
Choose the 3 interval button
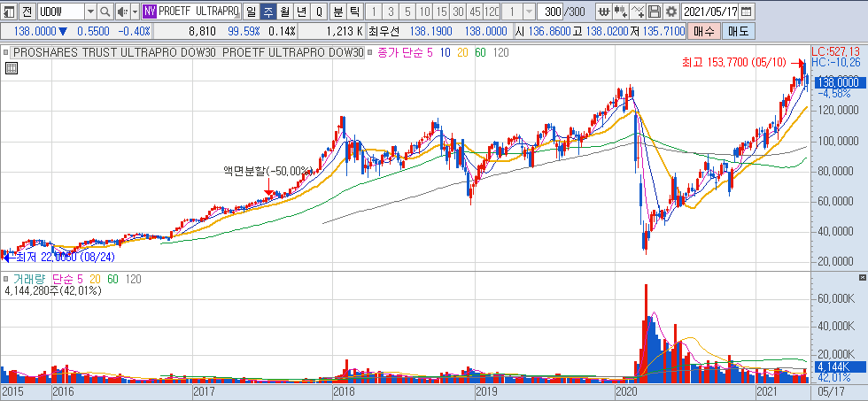[x=391, y=11]
